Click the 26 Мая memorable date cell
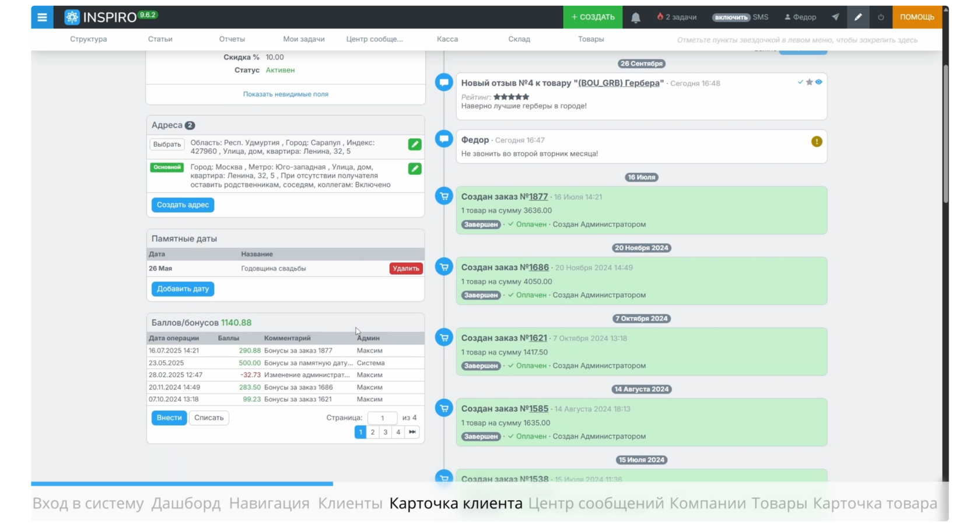The image size is (980, 527). [160, 268]
